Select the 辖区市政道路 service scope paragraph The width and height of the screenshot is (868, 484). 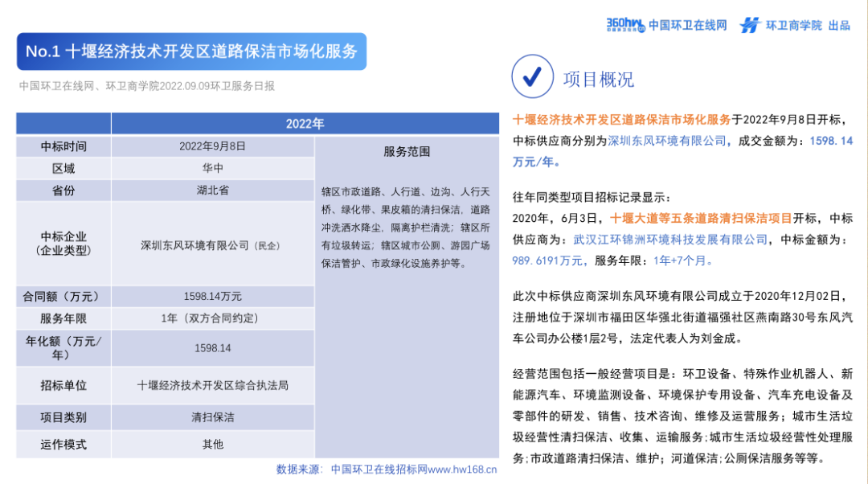[x=406, y=228]
